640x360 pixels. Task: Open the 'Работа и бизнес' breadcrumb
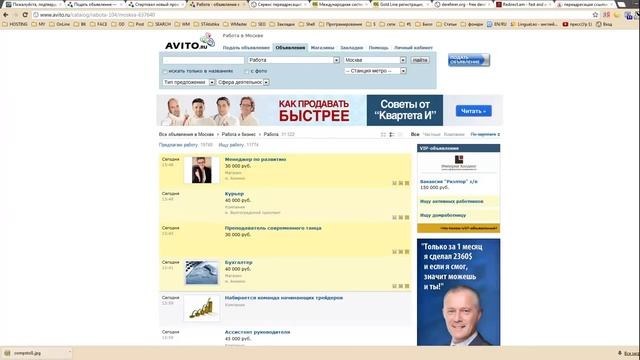(x=239, y=134)
